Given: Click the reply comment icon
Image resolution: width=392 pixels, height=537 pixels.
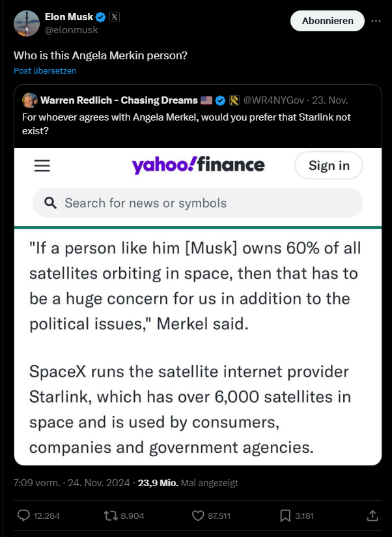Looking at the screenshot, I should click(x=23, y=515).
